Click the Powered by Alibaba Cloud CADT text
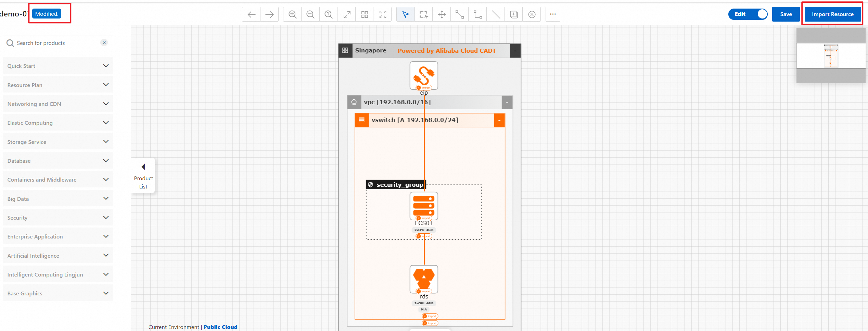 click(446, 51)
